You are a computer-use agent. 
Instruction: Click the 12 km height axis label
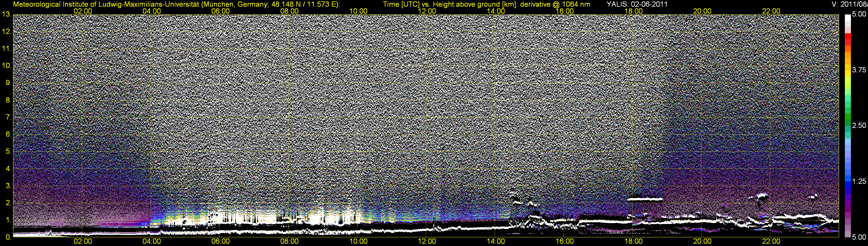point(6,31)
